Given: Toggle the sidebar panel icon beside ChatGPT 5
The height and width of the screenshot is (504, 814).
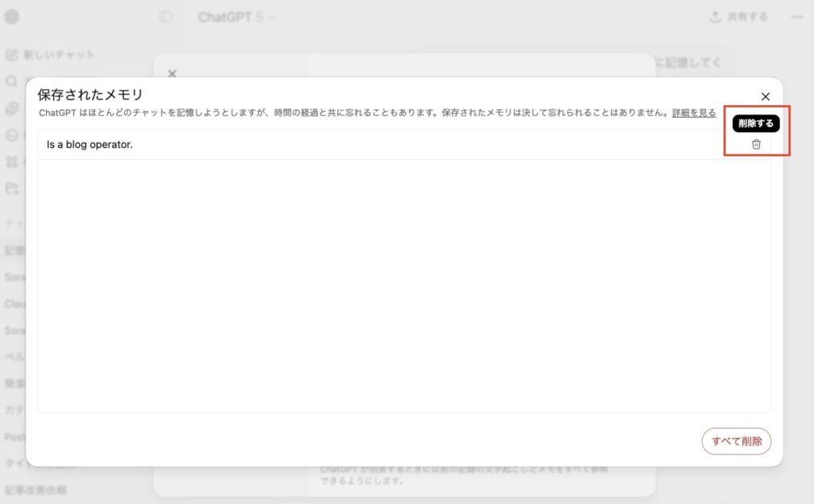Looking at the screenshot, I should (x=165, y=17).
